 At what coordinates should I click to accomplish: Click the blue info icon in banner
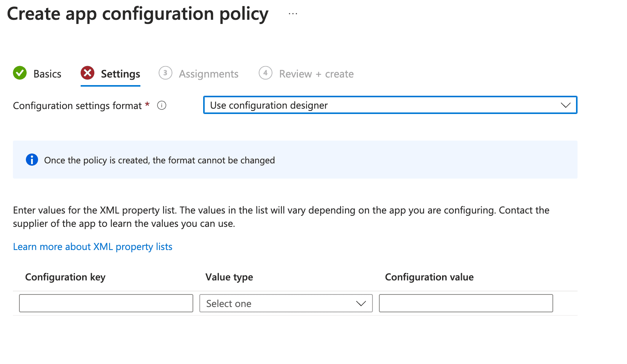[32, 160]
